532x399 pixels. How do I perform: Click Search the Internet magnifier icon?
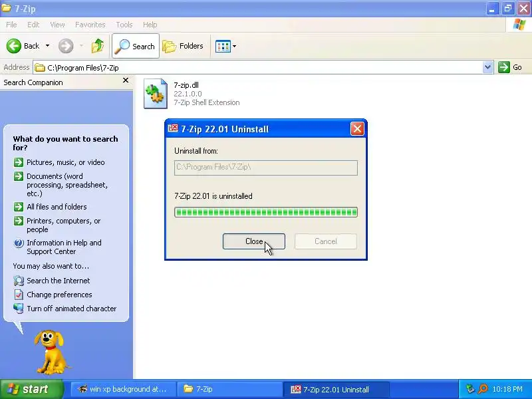click(x=19, y=281)
